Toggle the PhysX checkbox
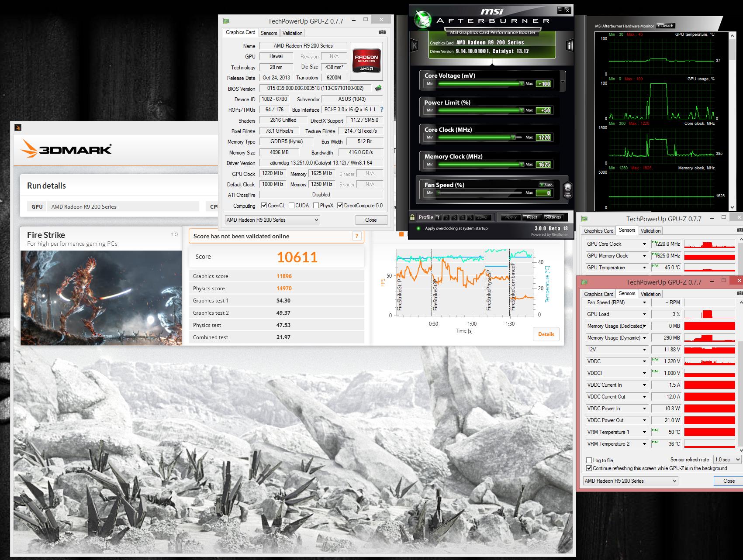743x560 pixels. tap(316, 206)
